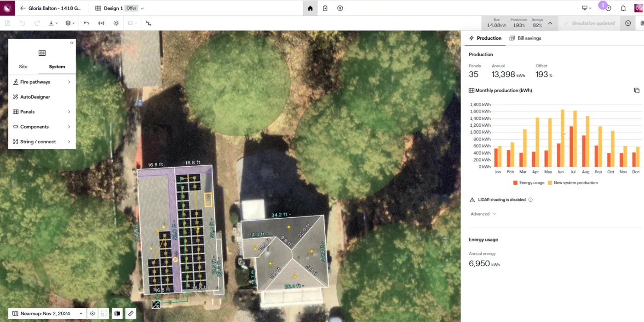The image size is (644, 322).
Task: Click the save icon in the toolbar
Action: [8, 23]
